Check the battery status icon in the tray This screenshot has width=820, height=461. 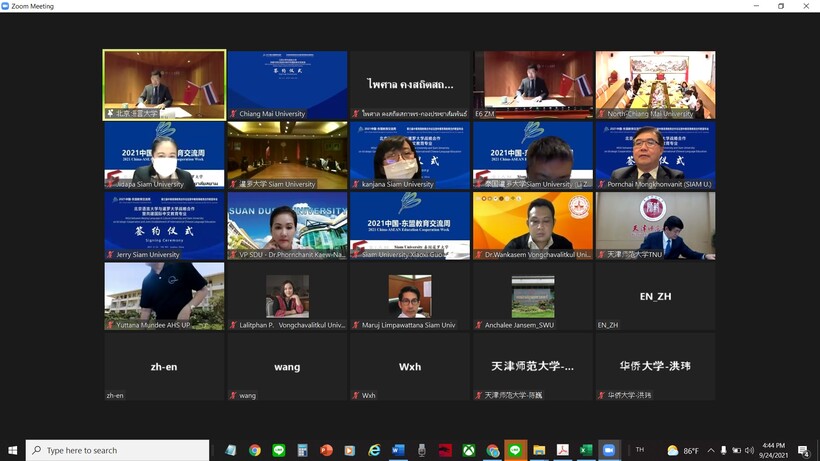(736, 450)
